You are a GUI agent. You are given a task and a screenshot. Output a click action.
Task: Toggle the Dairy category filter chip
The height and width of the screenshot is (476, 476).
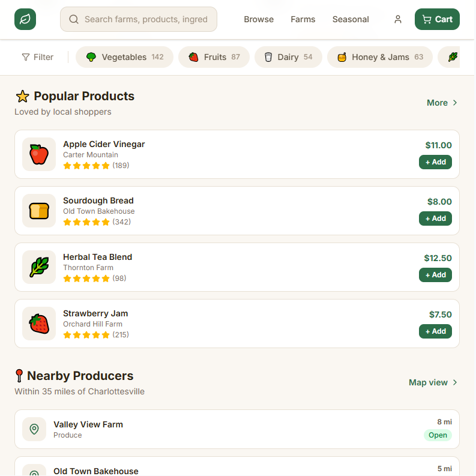point(288,57)
